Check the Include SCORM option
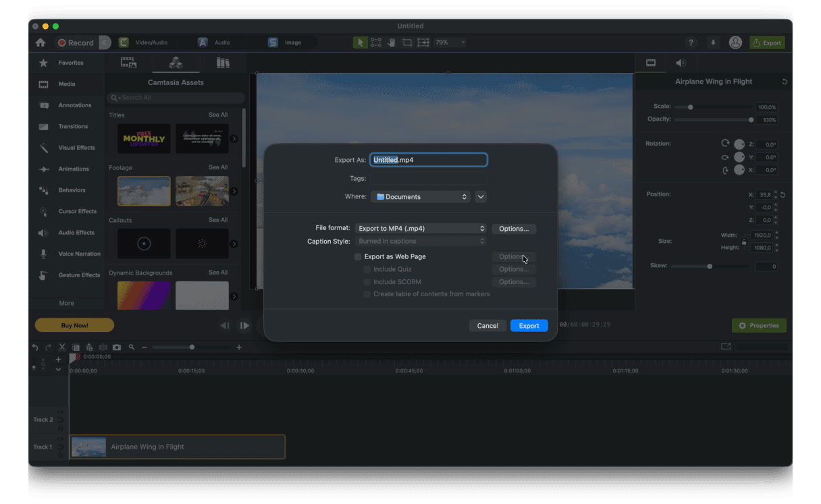 367,282
